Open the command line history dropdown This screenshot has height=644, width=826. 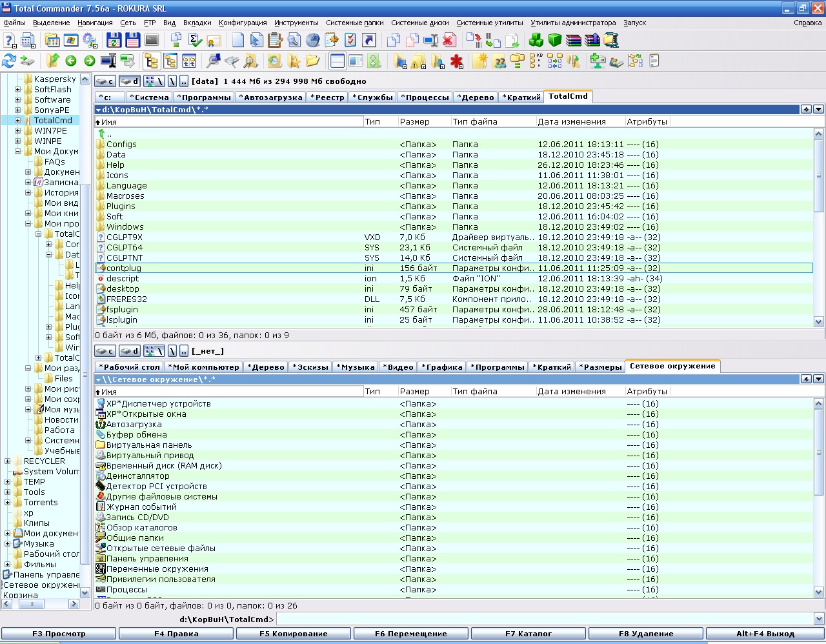pos(819,619)
